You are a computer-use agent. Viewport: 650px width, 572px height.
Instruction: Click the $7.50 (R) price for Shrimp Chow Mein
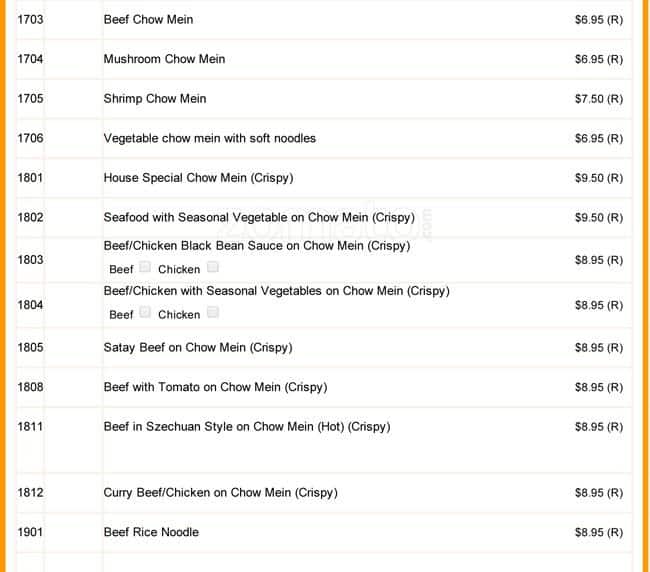[598, 98]
